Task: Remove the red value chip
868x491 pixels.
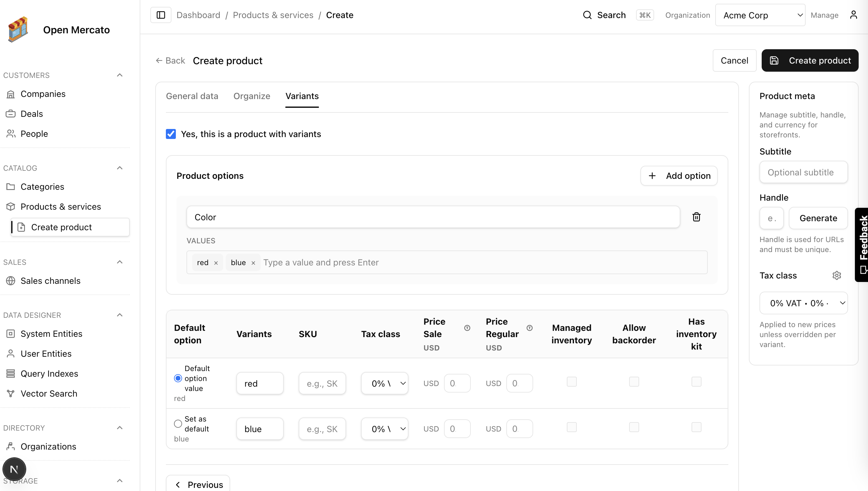Action: coord(216,263)
